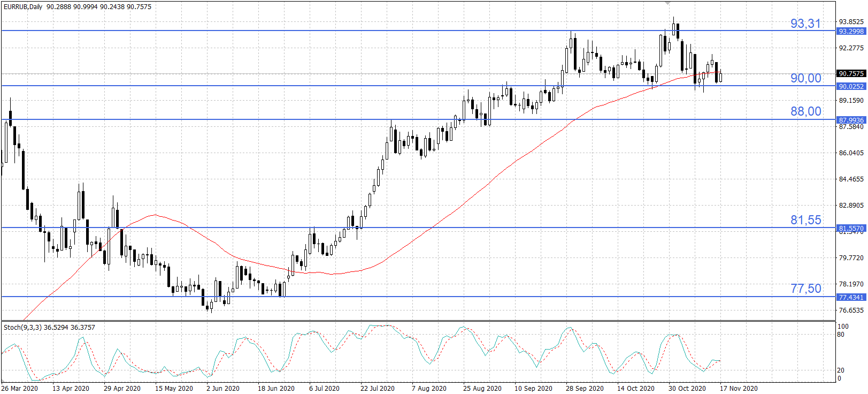Click the 6 Jul 2020 date label

(324, 389)
